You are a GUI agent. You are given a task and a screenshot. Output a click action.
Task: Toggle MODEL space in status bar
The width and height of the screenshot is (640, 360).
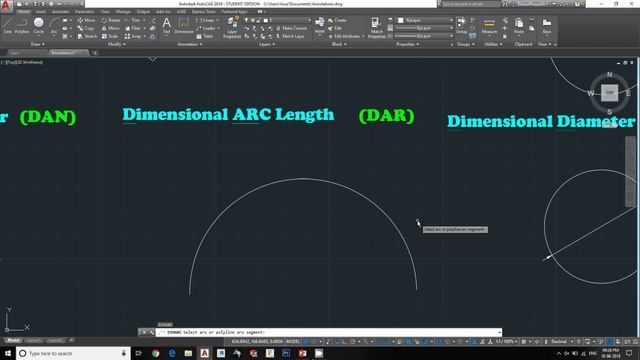[293, 341]
